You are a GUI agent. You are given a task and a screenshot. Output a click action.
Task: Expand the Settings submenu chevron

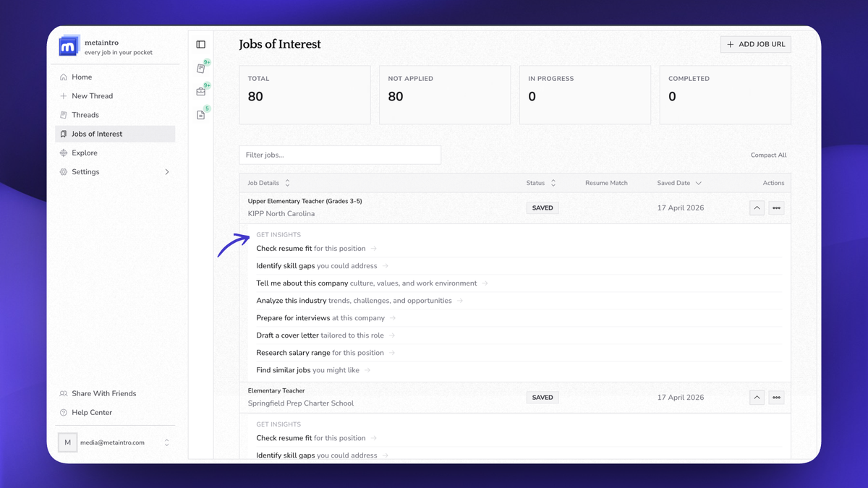[167, 172]
